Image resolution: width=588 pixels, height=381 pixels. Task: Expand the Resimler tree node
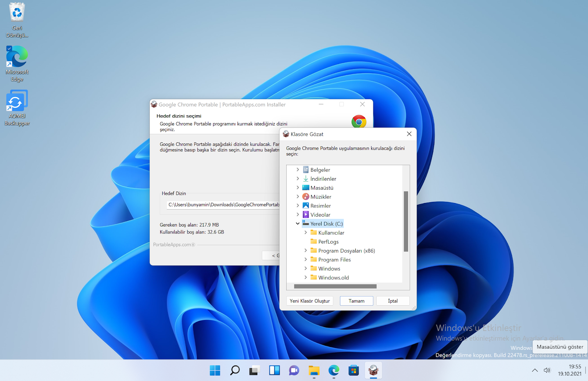click(x=298, y=206)
